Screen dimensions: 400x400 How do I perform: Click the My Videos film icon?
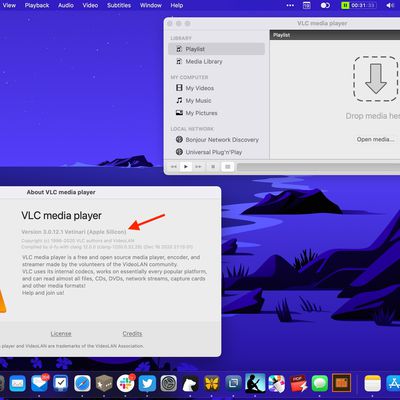(179, 88)
